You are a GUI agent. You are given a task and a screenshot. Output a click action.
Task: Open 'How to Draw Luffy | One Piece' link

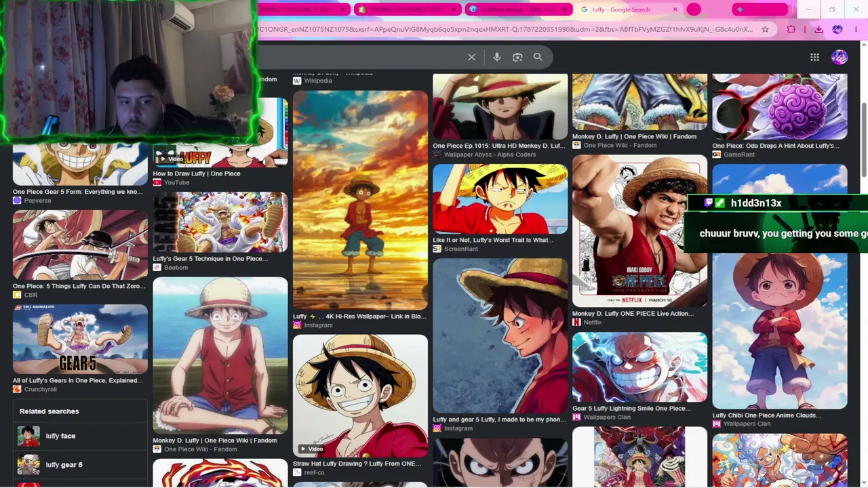pos(197,174)
